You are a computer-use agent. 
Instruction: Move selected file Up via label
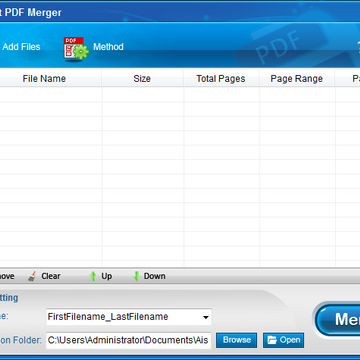107,276
